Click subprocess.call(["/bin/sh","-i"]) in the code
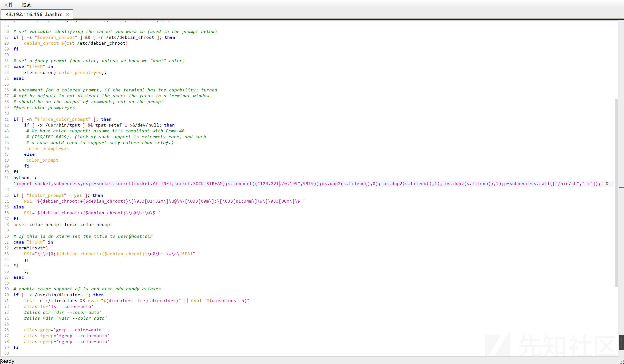Viewport: 624px width, 364px height. pyautogui.click(x=552, y=184)
